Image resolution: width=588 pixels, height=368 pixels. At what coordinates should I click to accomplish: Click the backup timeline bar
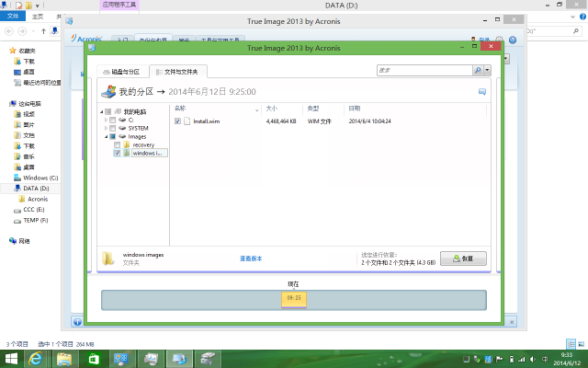pos(294,300)
